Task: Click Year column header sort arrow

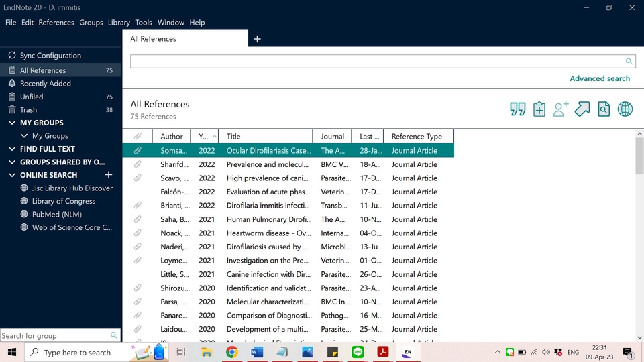Action: (x=214, y=136)
